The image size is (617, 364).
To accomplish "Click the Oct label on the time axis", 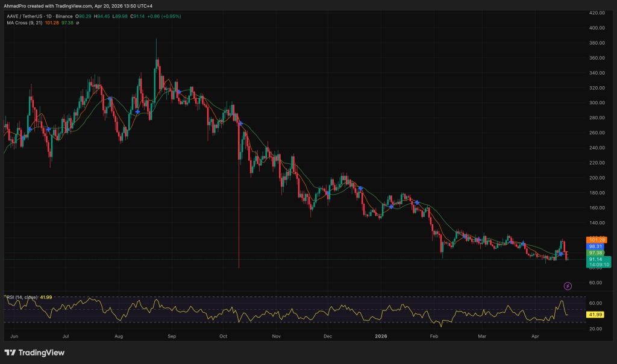I will click(224, 334).
